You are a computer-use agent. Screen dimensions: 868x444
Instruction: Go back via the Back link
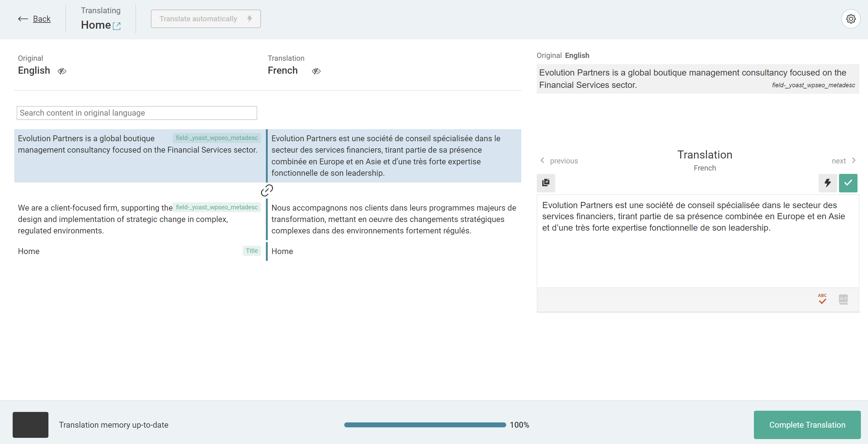coord(42,19)
